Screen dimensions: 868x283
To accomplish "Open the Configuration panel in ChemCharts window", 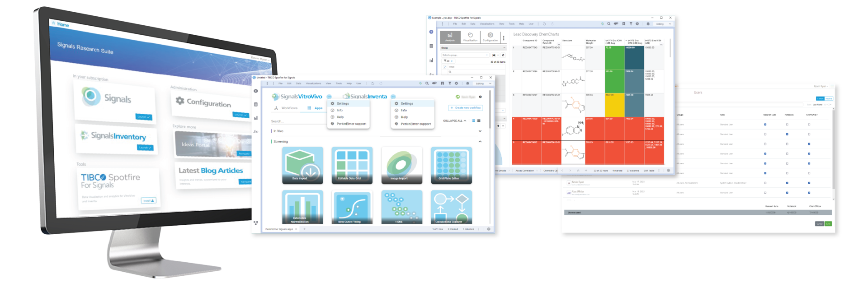I will pos(490,37).
